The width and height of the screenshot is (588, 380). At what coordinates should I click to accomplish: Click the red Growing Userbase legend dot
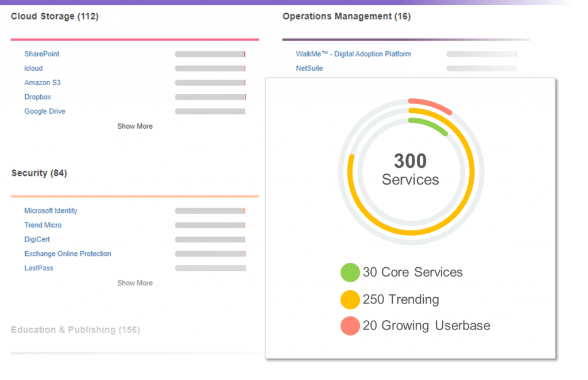(x=350, y=326)
